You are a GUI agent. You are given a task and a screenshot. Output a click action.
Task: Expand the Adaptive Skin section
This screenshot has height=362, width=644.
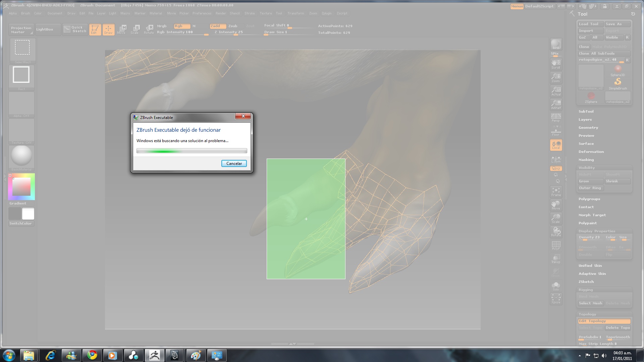pyautogui.click(x=592, y=274)
